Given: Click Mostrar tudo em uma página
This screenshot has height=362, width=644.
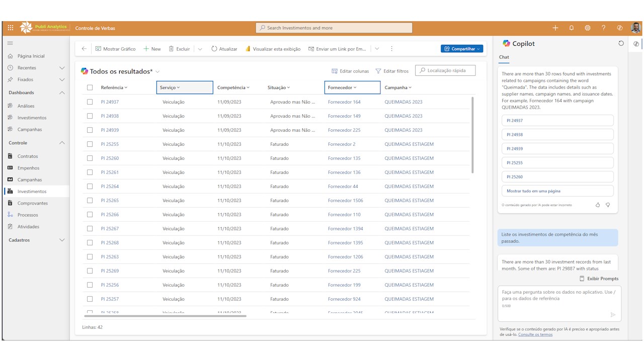Looking at the screenshot, I should 557,191.
